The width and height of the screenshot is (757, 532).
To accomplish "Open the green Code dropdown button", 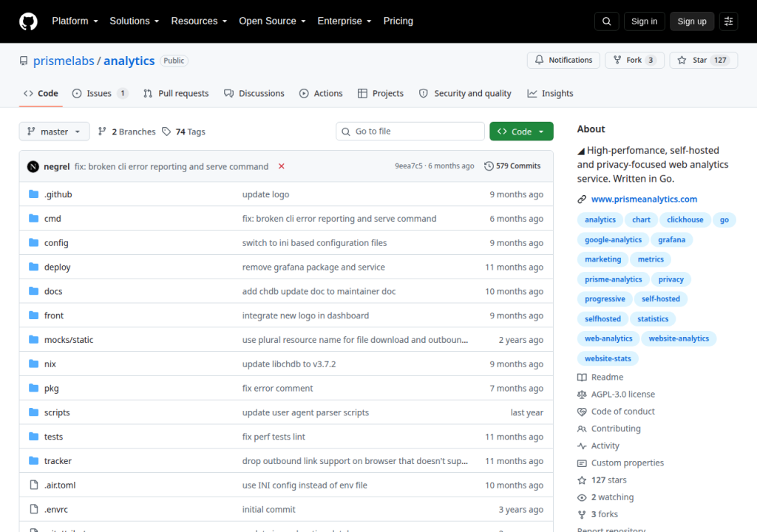I will click(521, 132).
